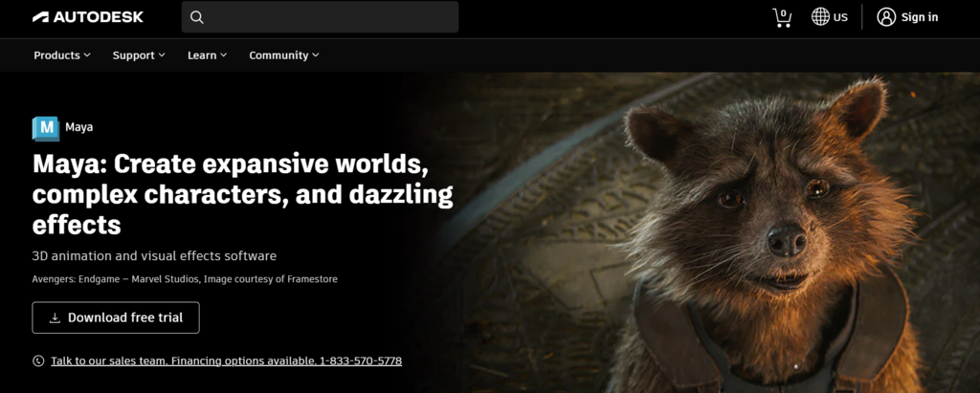Viewport: 980px width, 393px height.
Task: Click Download free trial button
Action: click(x=116, y=317)
